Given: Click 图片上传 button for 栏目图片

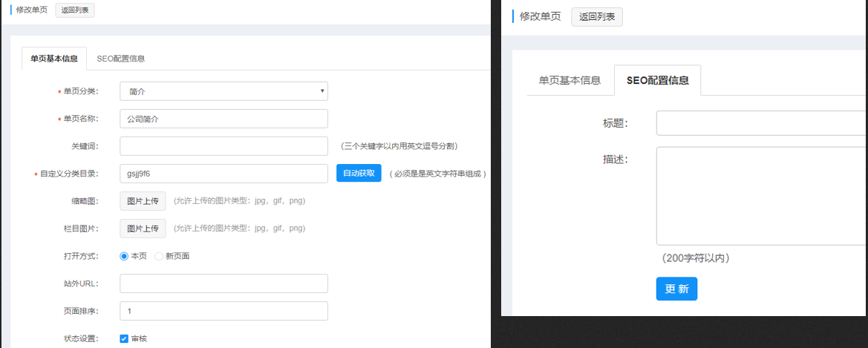Looking at the screenshot, I should [143, 228].
